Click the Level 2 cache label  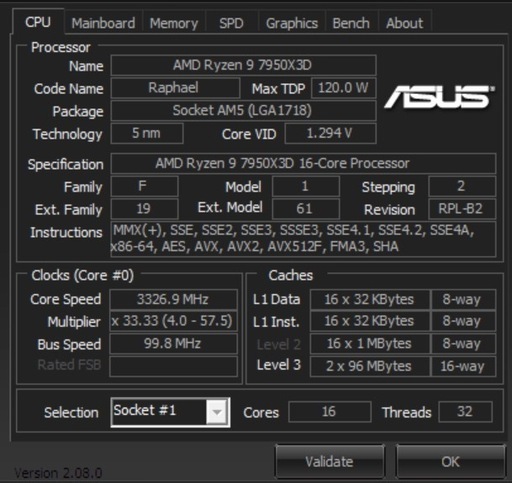(279, 344)
